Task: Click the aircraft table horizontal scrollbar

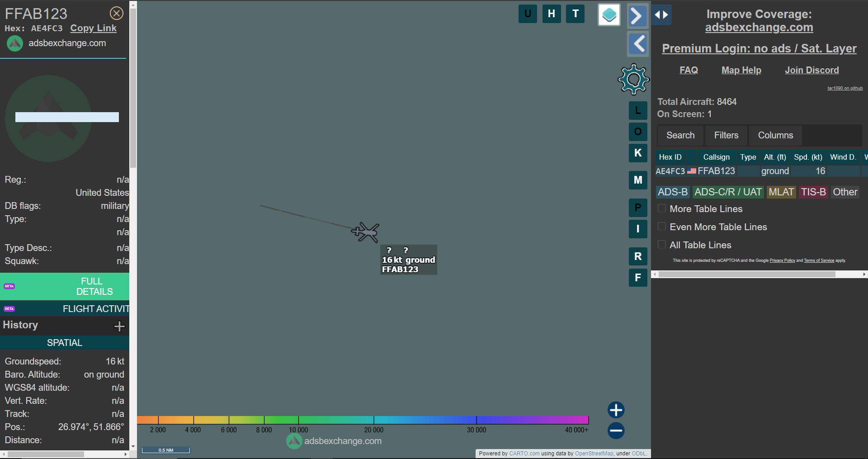Action: click(747, 274)
